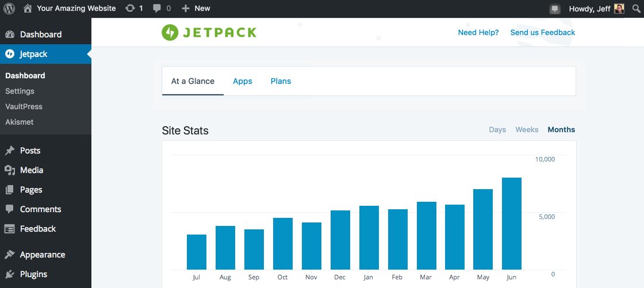644x288 pixels.
Task: Click the Posts pushpin icon
Action: pos(9,151)
